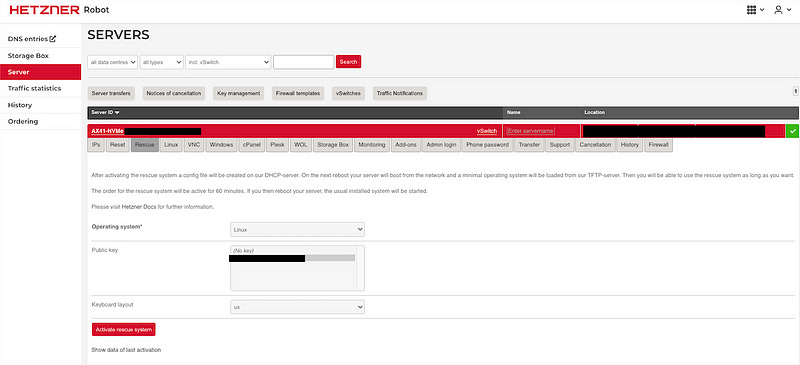This screenshot has width=800, height=365.
Task: Switch to the Cancellation tab
Action: tap(595, 145)
